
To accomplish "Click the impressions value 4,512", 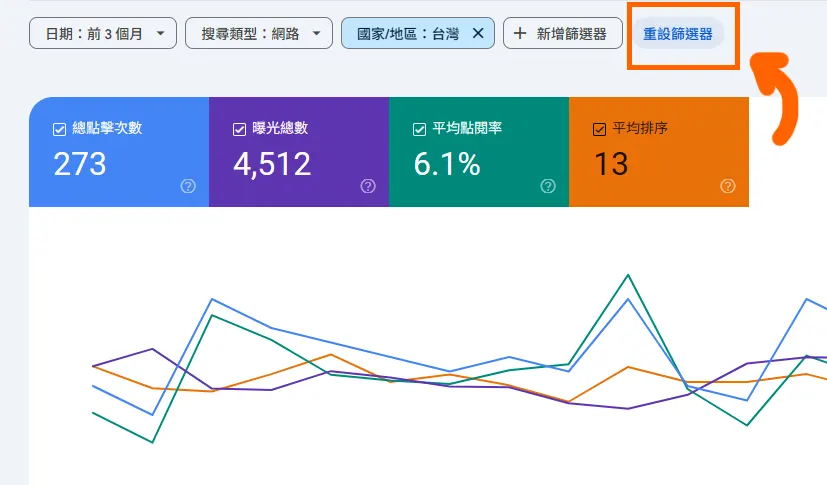I will [x=272, y=164].
